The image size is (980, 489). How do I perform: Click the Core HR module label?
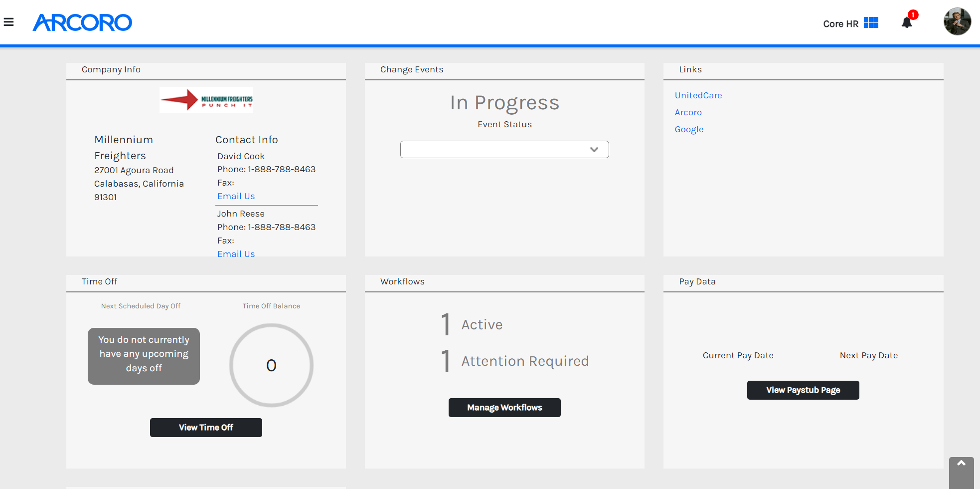[840, 23]
